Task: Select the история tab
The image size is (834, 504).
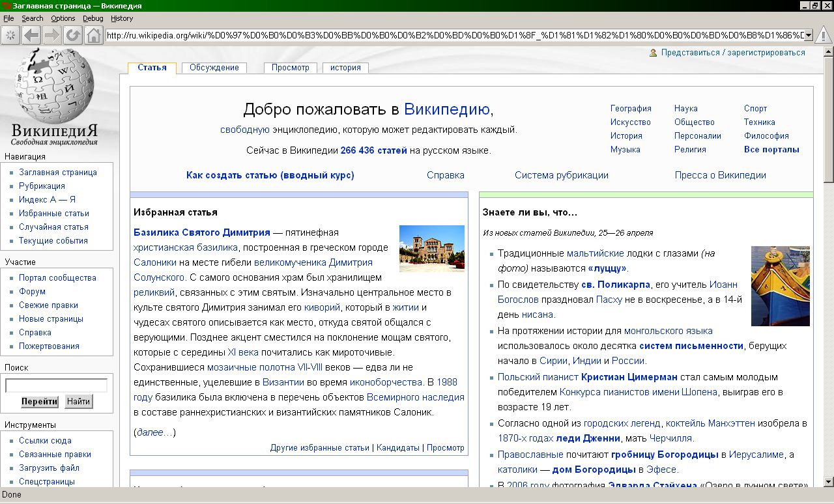Action: (x=345, y=68)
